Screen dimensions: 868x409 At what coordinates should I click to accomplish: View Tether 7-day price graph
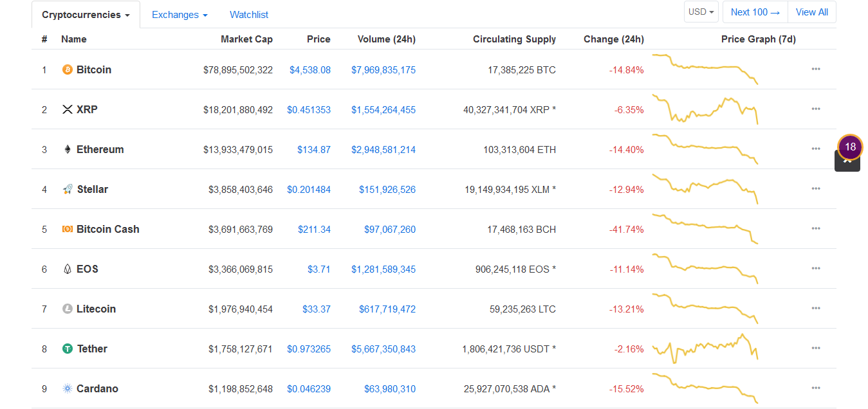tap(705, 348)
